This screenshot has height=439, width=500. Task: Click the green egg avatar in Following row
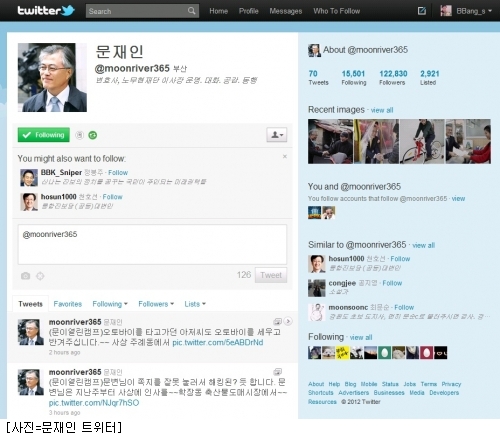[384, 353]
